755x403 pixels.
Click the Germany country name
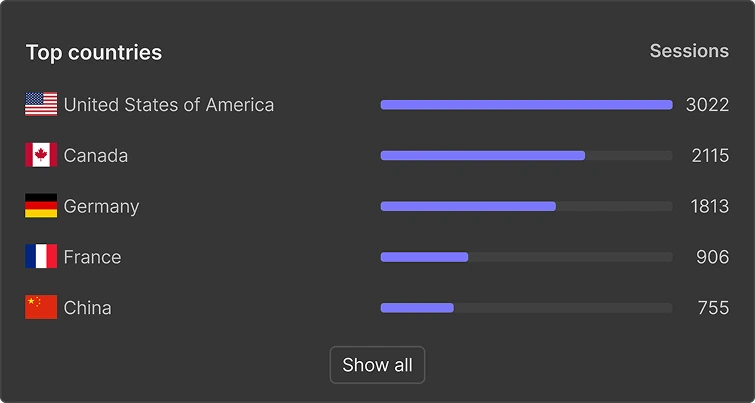102,207
